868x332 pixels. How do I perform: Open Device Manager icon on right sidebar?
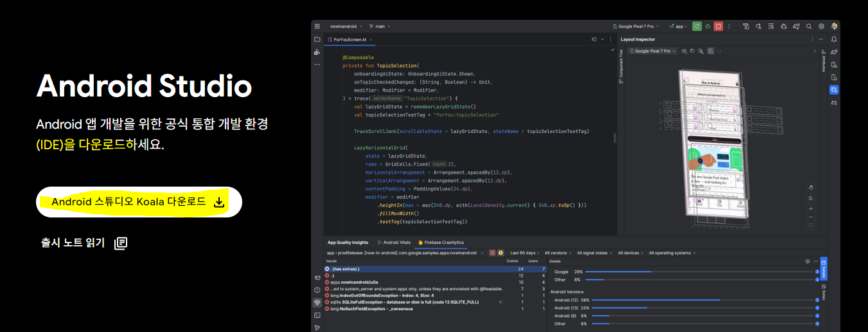click(834, 64)
